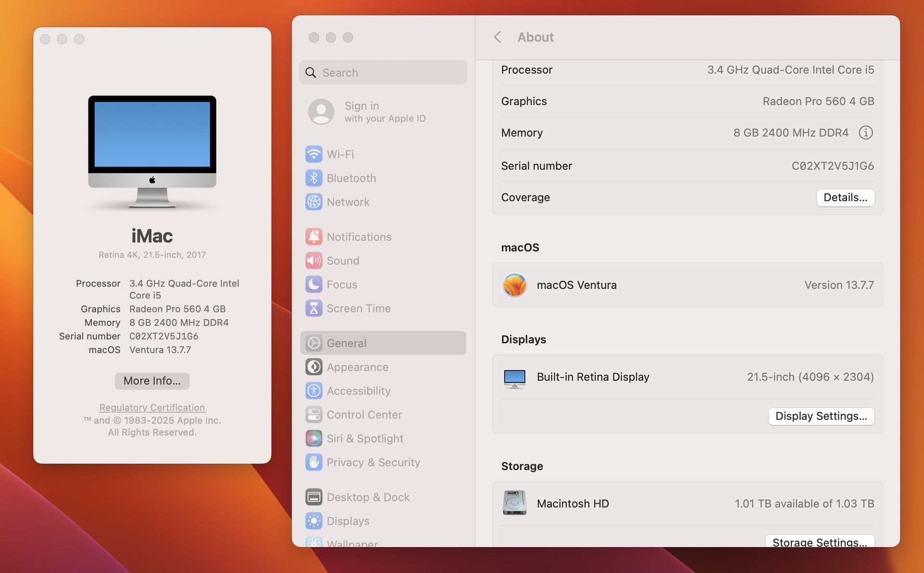Open the Bluetooth icon in sidebar
Screen dimensions: 924x573
tap(314, 178)
